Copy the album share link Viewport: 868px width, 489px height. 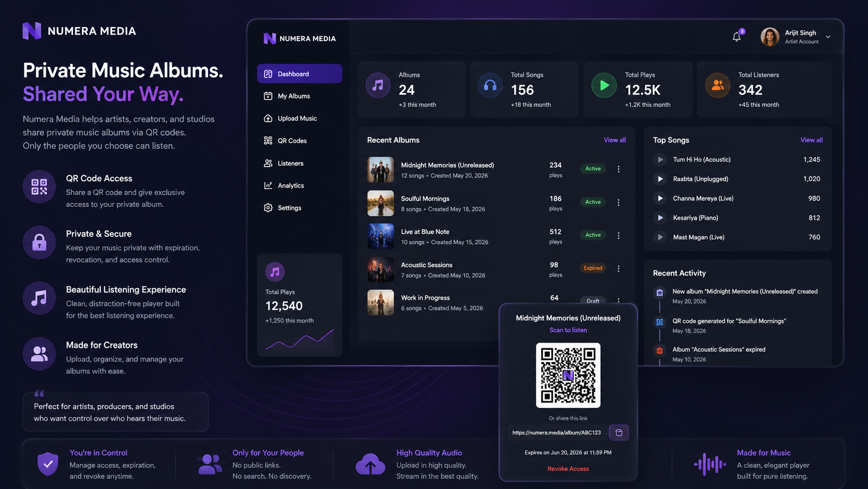[x=619, y=432]
